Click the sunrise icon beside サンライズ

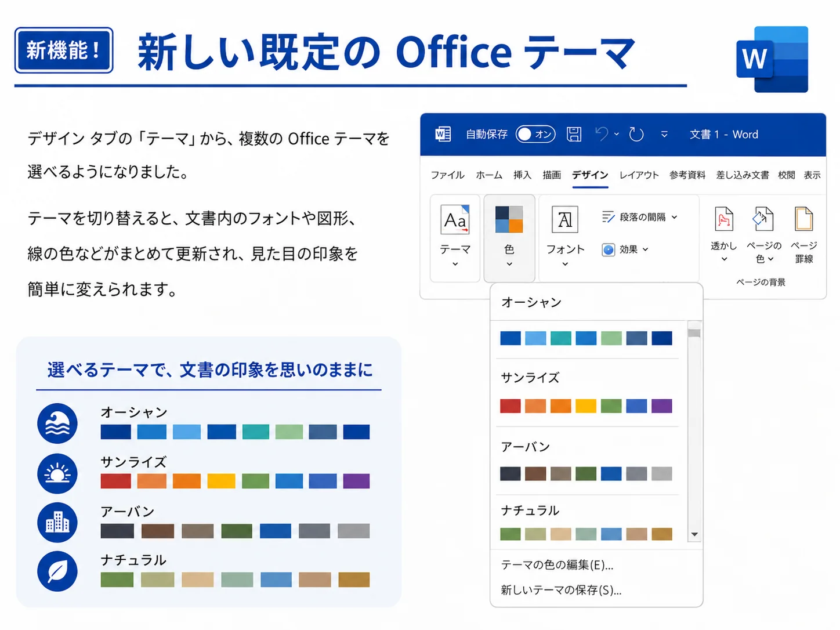[x=57, y=473]
